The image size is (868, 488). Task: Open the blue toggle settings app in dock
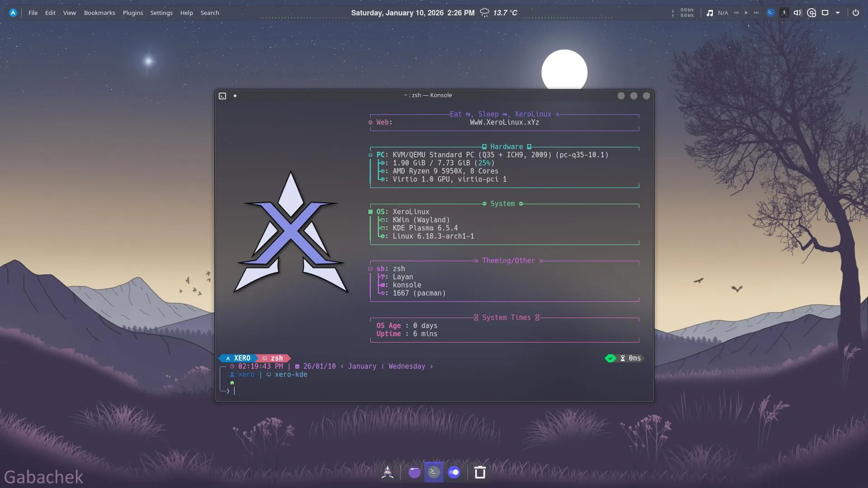coord(453,473)
